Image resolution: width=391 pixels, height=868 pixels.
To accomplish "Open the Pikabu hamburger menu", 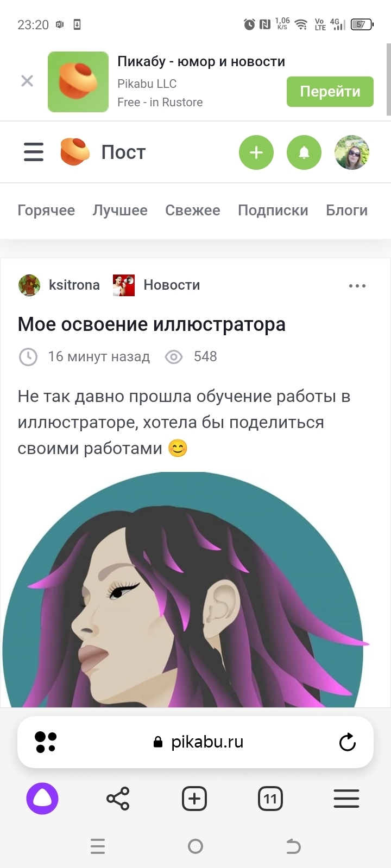I will [x=34, y=152].
